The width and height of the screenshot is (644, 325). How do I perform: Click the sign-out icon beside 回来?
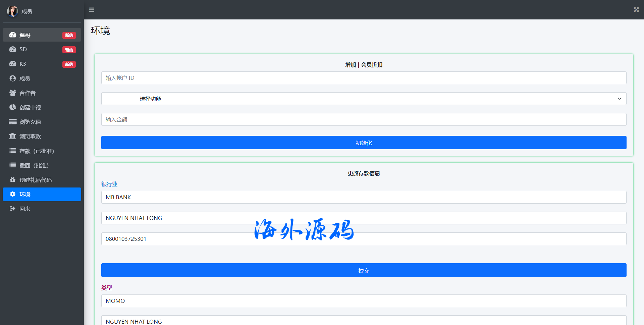tap(13, 209)
